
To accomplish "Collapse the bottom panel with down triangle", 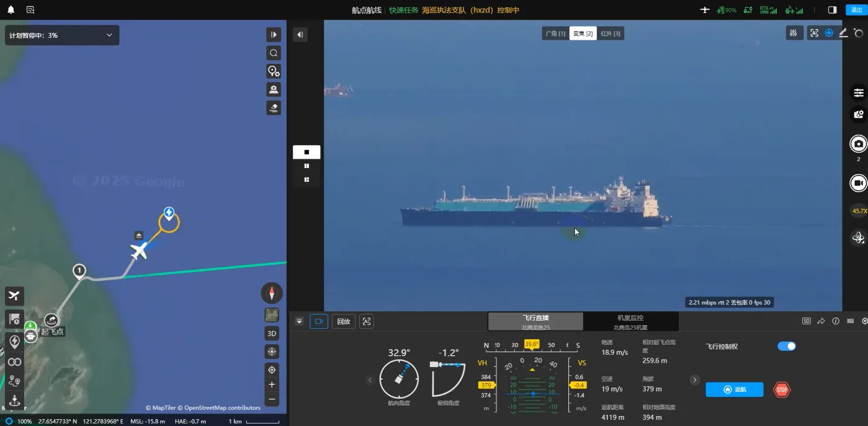I will 299,321.
